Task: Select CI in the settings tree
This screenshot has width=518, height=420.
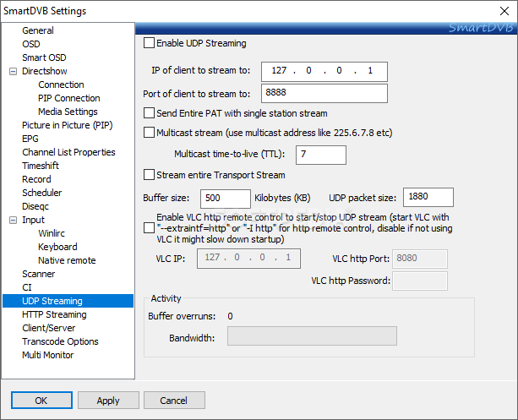Action: point(27,287)
